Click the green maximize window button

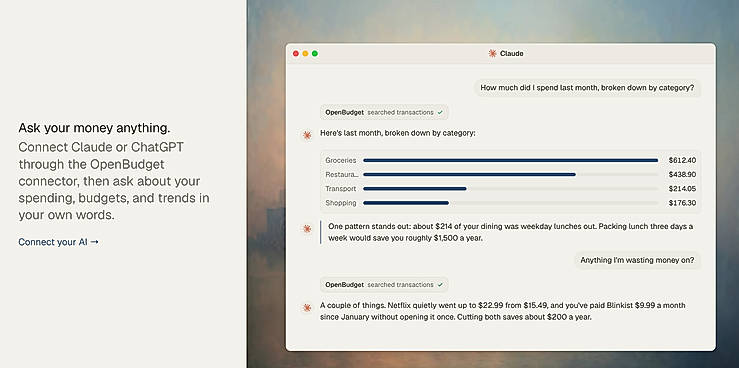[315, 54]
